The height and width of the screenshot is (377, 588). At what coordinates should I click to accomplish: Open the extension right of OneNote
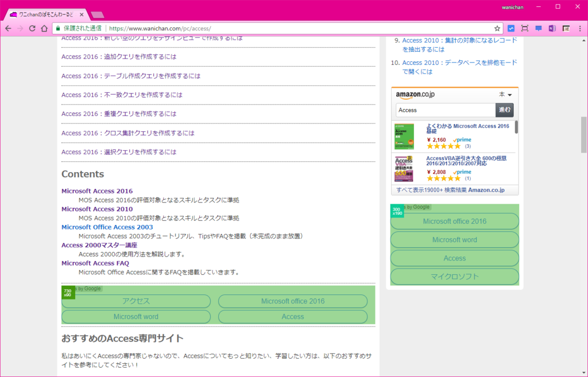pos(566,29)
